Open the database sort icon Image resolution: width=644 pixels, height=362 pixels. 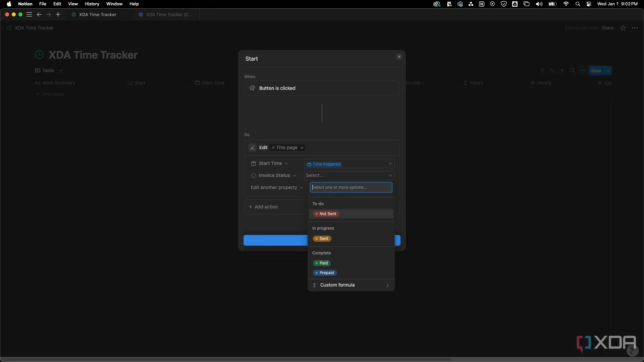click(552, 70)
